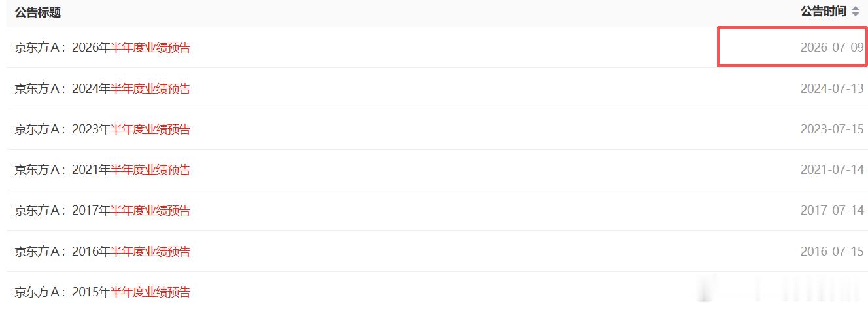Screen dimensions: 868x310
Task: Open the 2024年半年度业绩预告 announcement
Action: (103, 88)
